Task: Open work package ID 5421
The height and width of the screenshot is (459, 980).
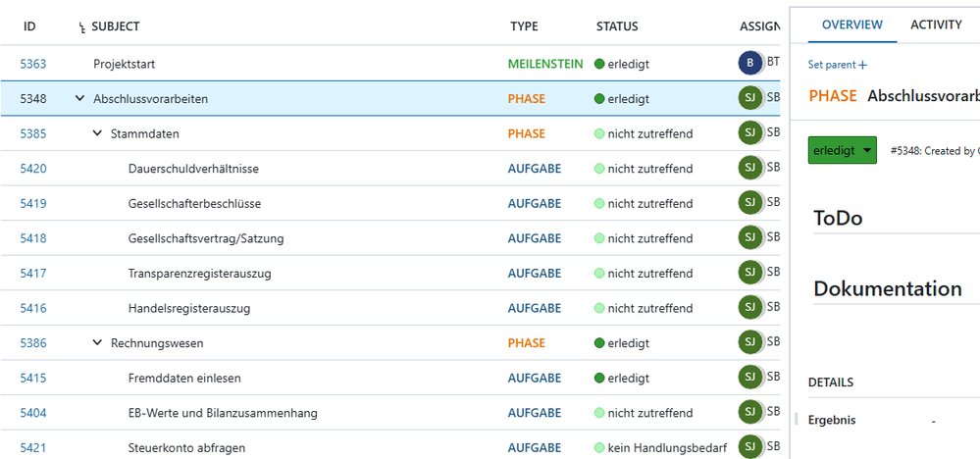Action: [33, 448]
